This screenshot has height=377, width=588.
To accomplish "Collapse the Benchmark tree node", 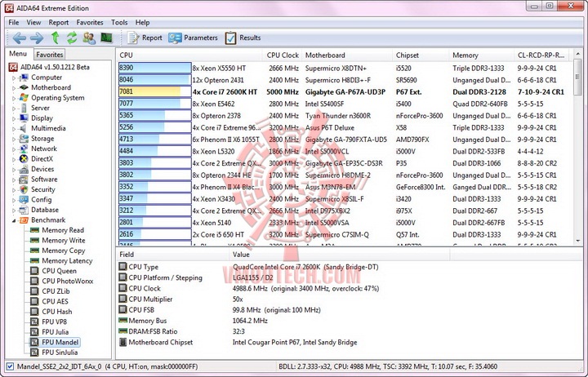I will tap(14, 220).
